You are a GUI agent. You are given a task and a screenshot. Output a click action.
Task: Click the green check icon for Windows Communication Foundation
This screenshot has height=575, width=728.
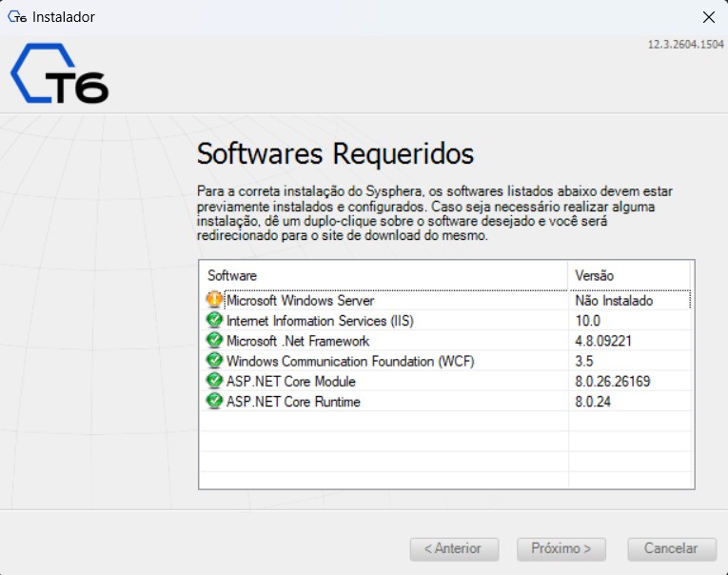coord(214,361)
